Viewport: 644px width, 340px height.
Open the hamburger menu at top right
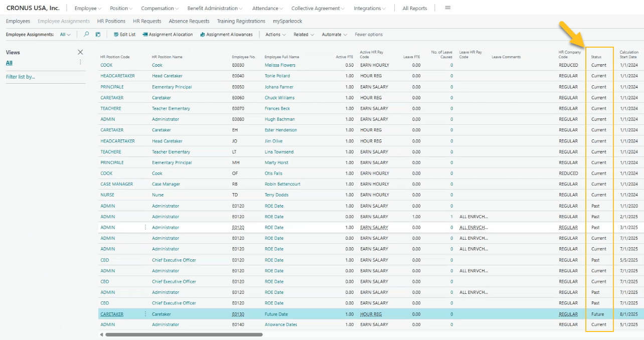point(447,8)
